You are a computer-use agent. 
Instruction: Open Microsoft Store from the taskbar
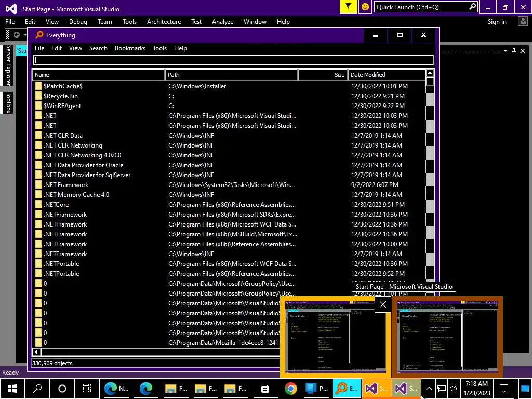[x=265, y=389]
